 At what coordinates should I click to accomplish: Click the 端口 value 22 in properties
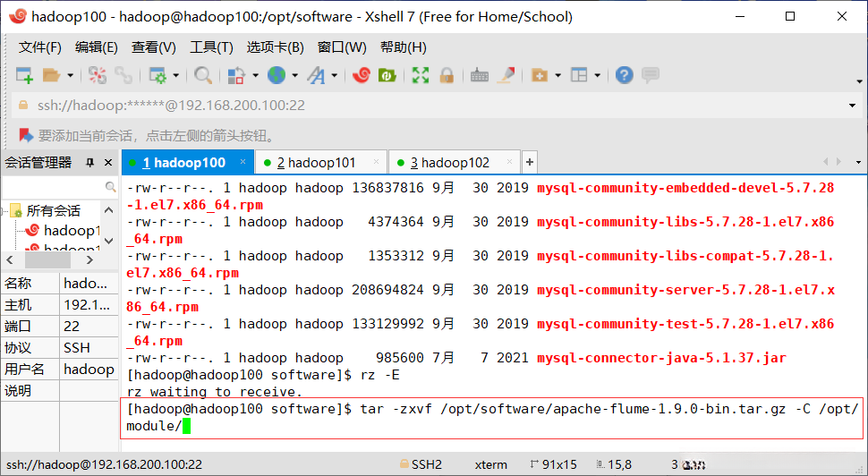pos(89,326)
